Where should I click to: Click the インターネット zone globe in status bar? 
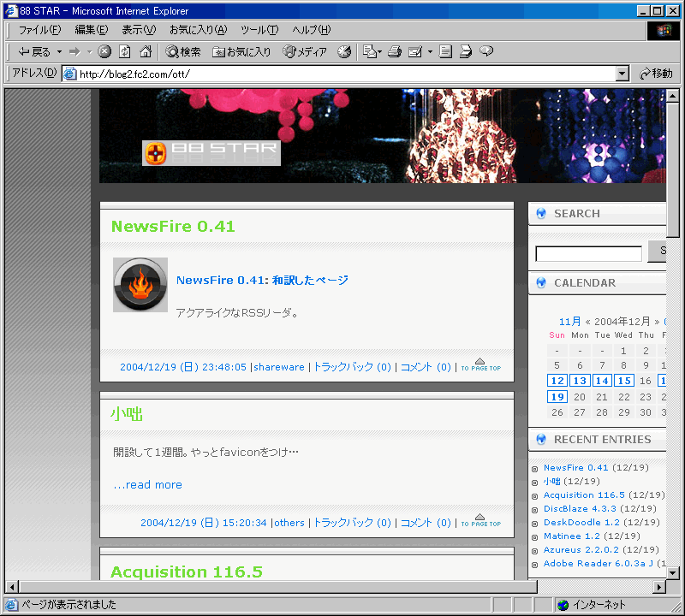point(563,605)
